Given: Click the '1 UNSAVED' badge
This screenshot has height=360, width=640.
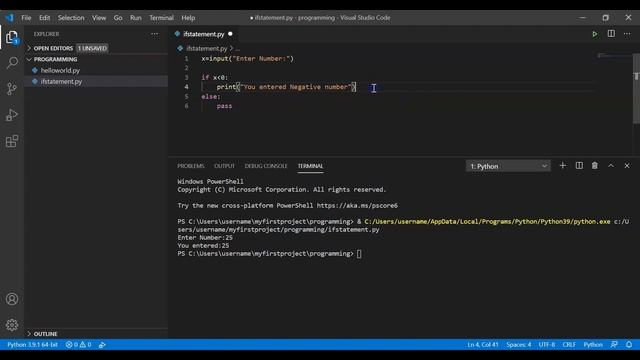Looking at the screenshot, I should point(92,48).
